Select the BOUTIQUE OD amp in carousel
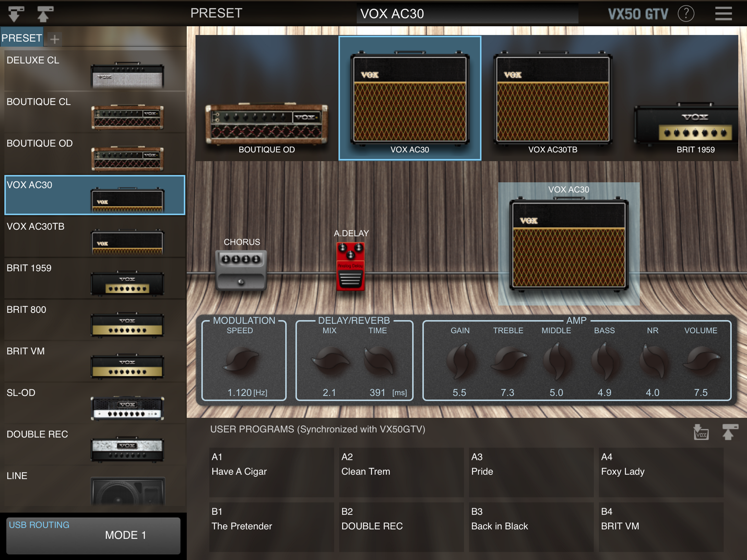This screenshot has height=560, width=747. tap(266, 125)
